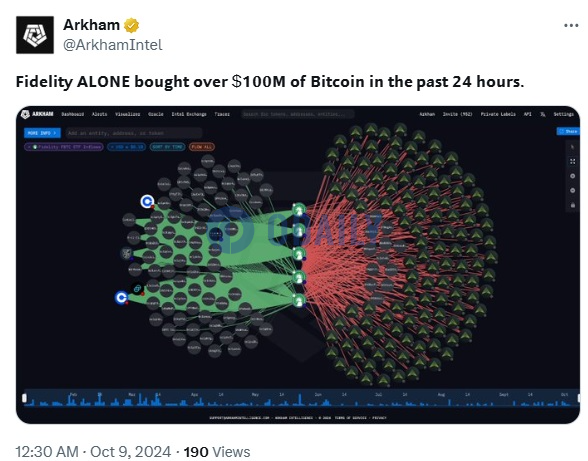Open the Visualizer menu item
The height and width of the screenshot is (461, 588).
128,114
